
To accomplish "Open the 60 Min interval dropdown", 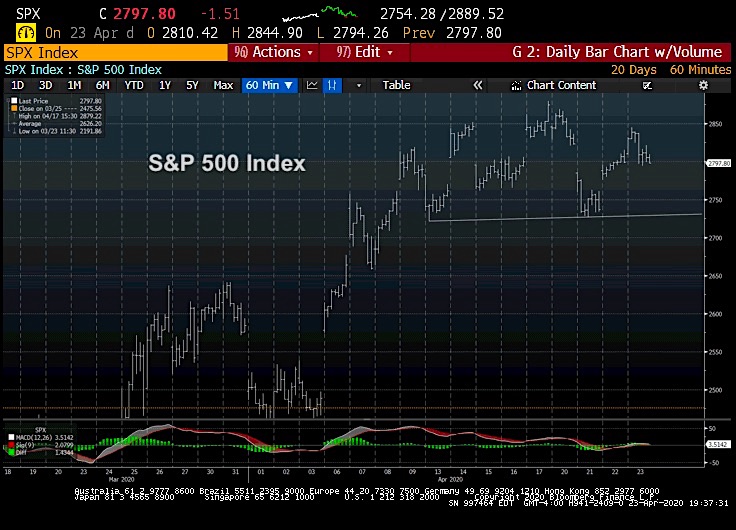I will tap(269, 85).
